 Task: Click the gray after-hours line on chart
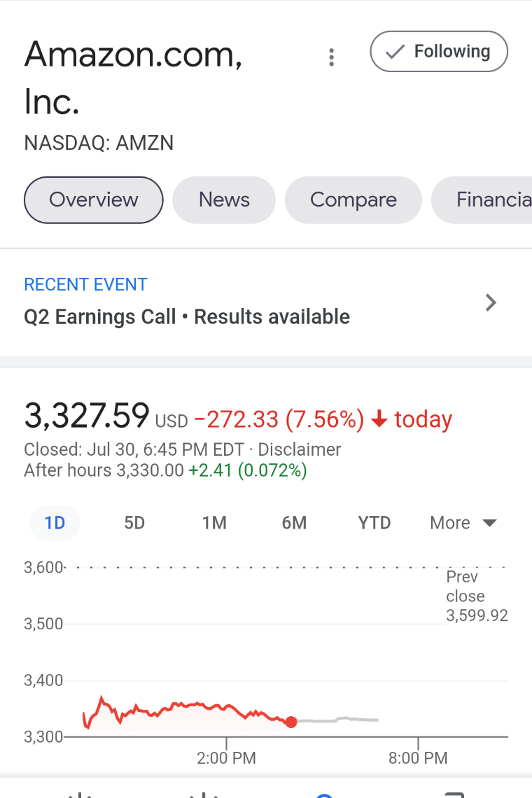[338, 720]
